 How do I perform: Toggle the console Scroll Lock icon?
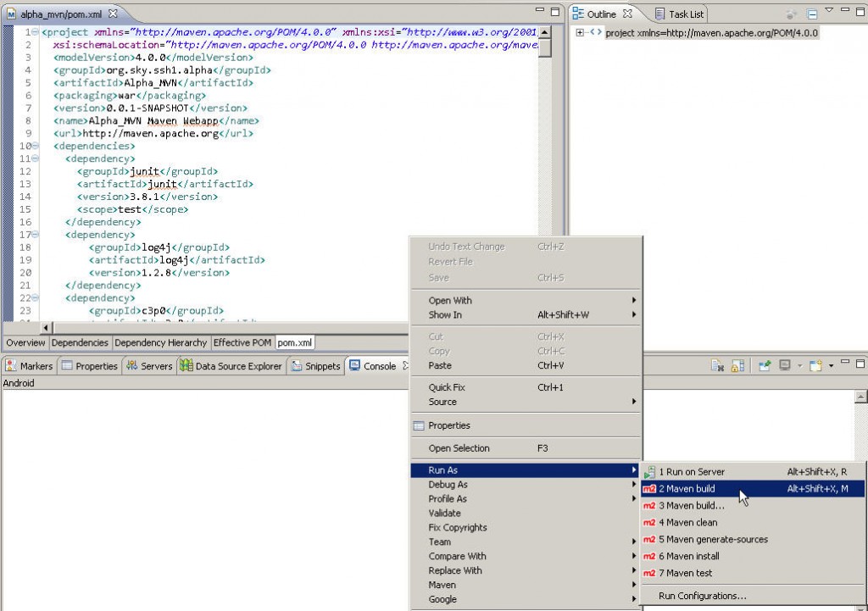[x=737, y=366]
